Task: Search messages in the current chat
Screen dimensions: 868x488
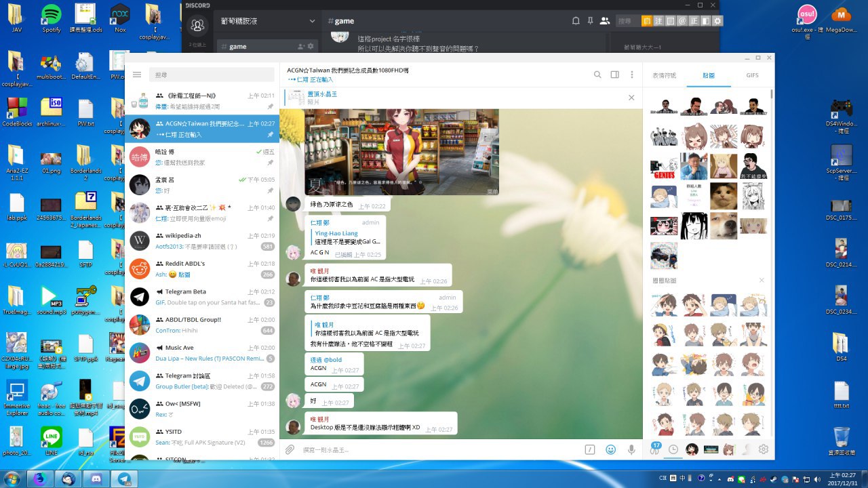Action: pyautogui.click(x=597, y=75)
